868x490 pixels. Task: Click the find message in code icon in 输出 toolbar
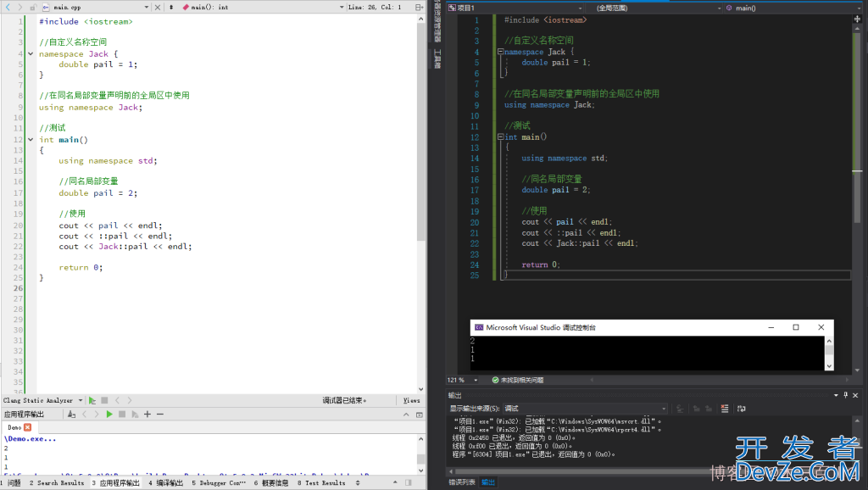click(x=681, y=409)
